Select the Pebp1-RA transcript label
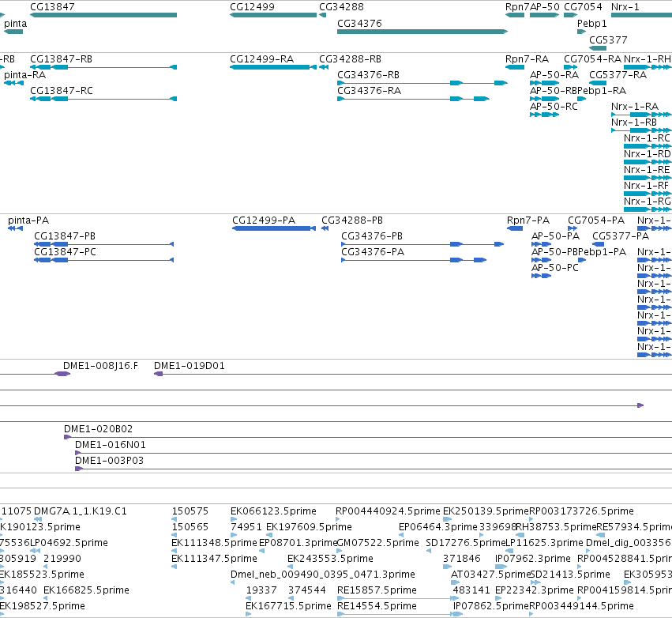The width and height of the screenshot is (672, 618). pyautogui.click(x=602, y=91)
